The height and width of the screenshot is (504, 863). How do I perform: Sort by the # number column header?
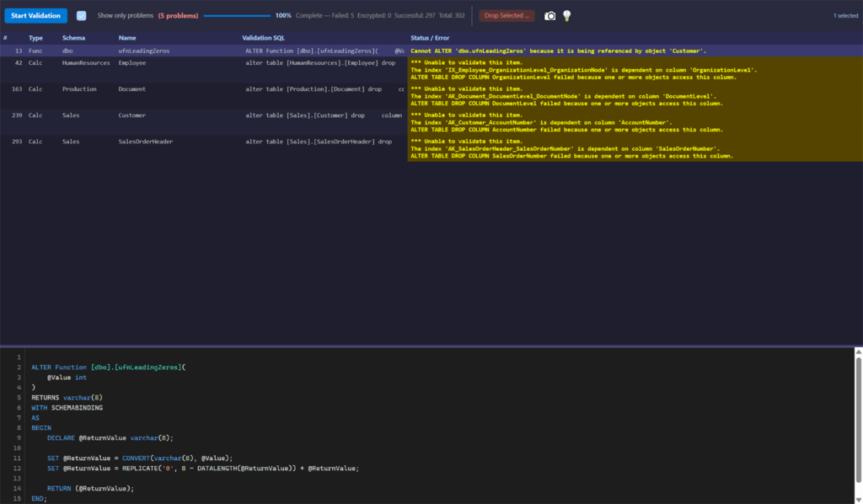coord(5,38)
